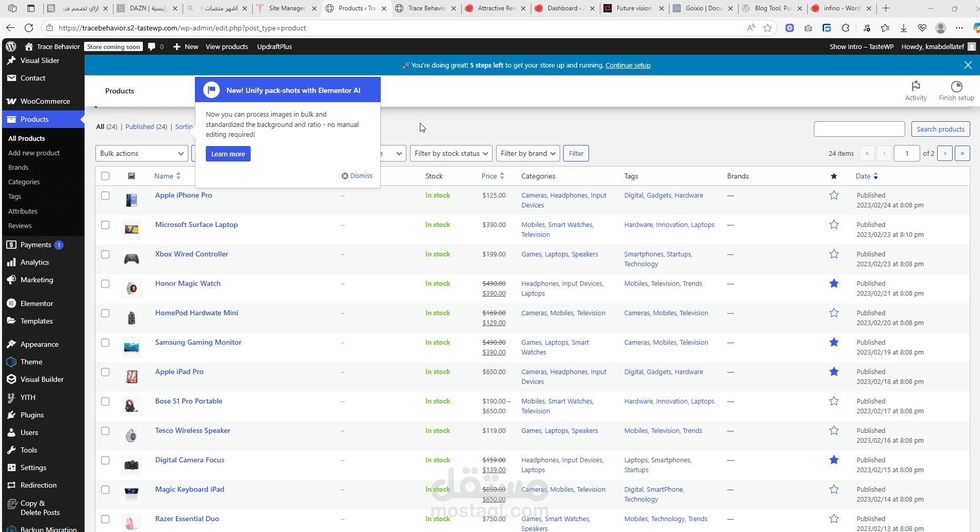Click the Apple iPhone Pro product thumbnail

(x=132, y=200)
